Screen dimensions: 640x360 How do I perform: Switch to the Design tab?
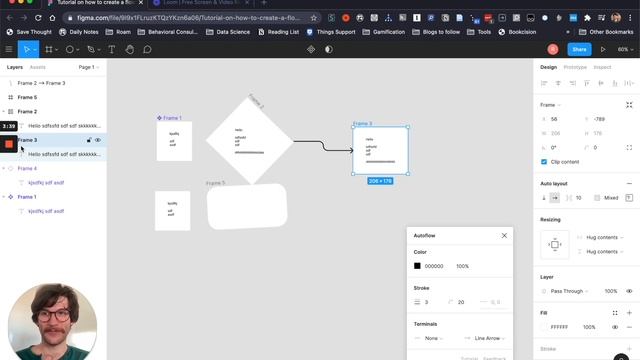click(x=548, y=67)
